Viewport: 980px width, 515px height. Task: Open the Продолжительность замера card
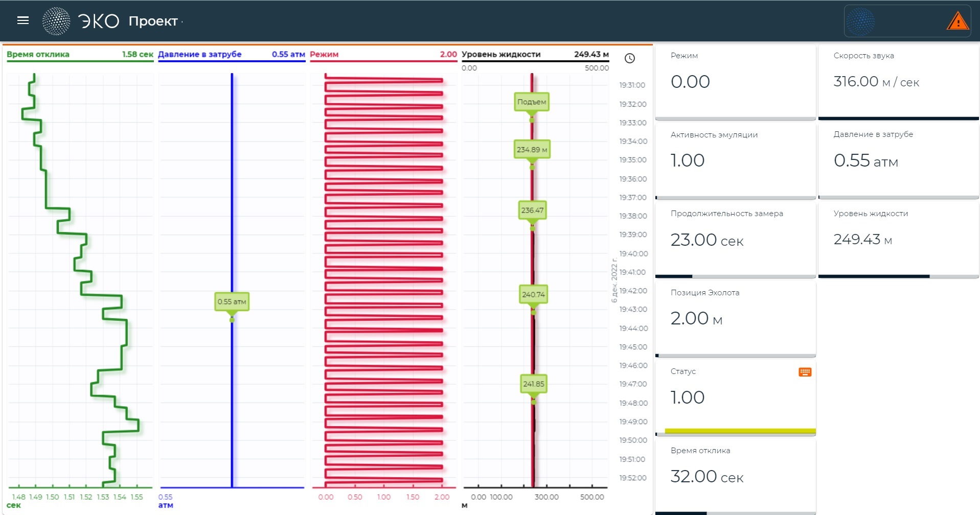click(x=735, y=239)
